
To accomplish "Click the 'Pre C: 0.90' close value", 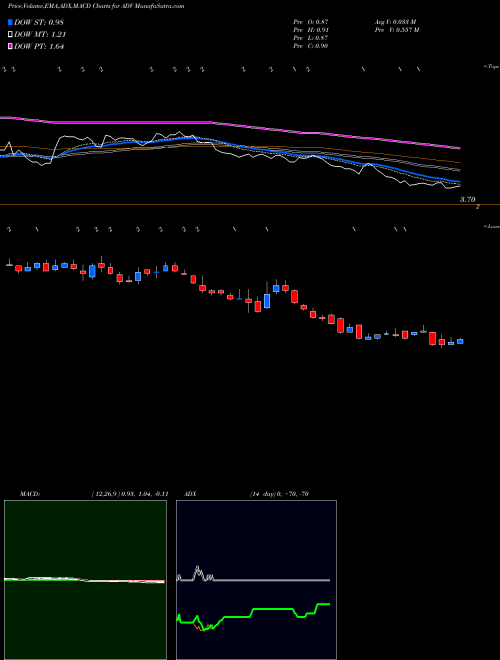I will [311, 46].
